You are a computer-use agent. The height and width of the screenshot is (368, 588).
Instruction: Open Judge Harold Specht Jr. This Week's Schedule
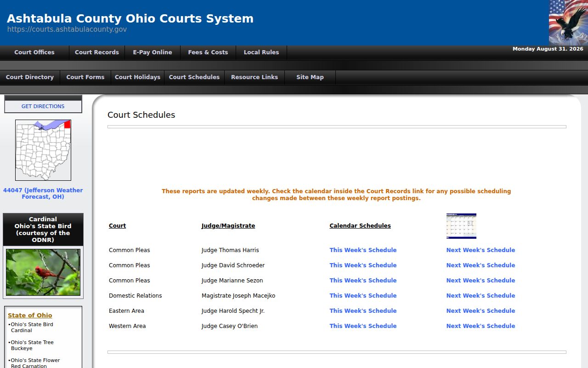pos(363,311)
